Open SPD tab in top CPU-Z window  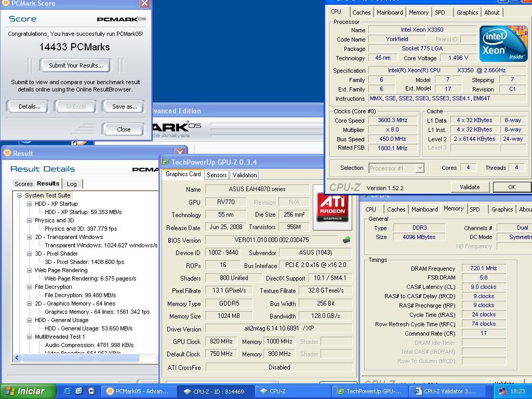[440, 12]
